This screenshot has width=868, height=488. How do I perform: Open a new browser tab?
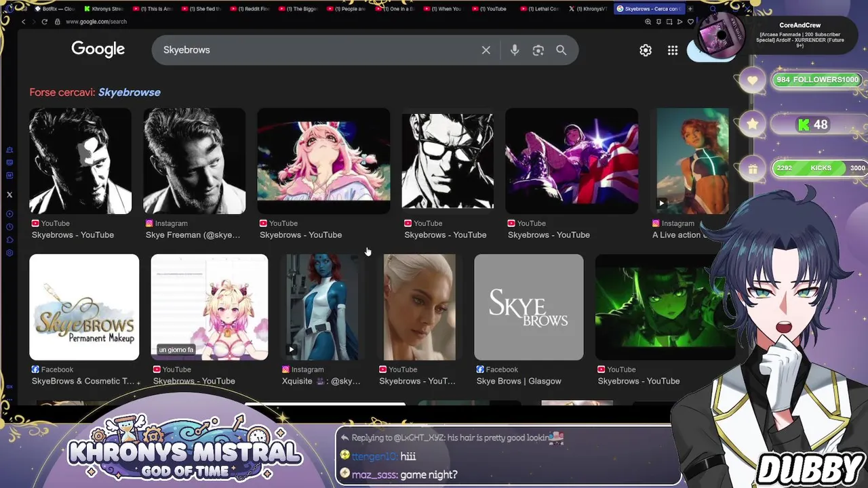click(690, 9)
